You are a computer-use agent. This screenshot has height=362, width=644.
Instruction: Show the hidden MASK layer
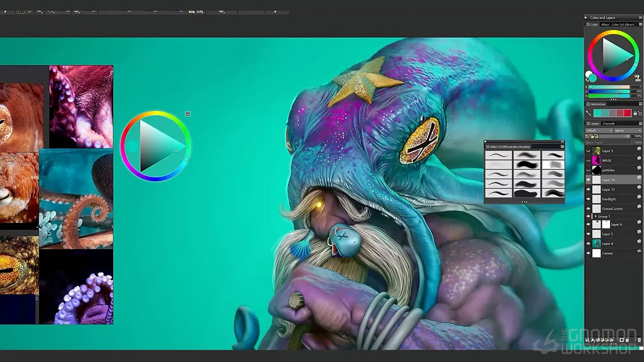[588, 160]
